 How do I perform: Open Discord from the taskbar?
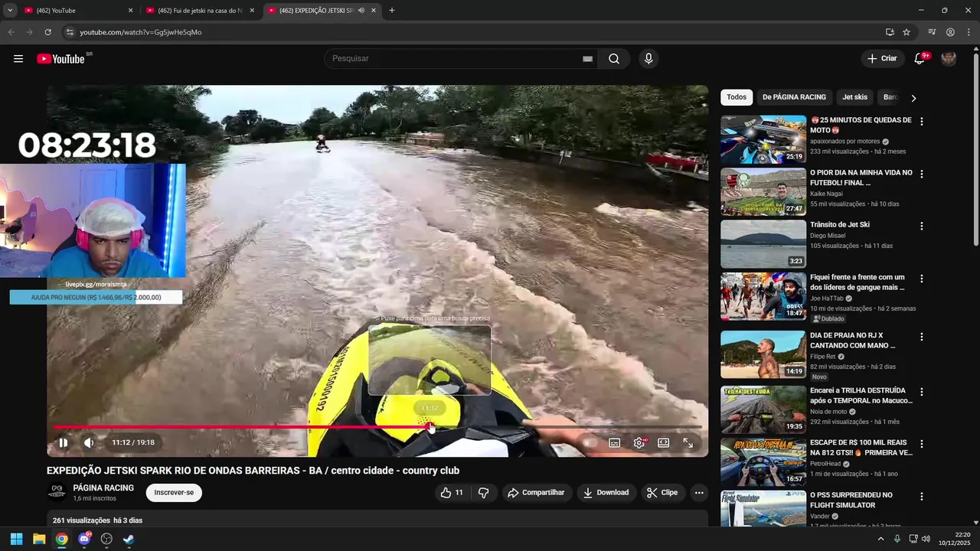84,539
